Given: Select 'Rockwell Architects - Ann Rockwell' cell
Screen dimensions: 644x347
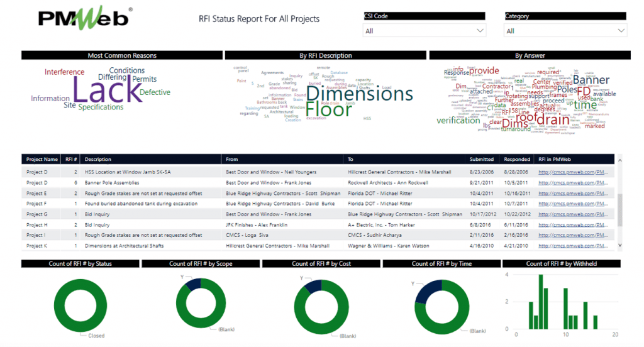Looking at the screenshot, I should (388, 183).
